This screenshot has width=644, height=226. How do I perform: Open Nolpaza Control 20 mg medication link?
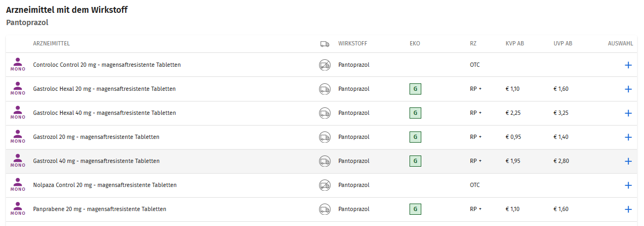[x=105, y=185]
